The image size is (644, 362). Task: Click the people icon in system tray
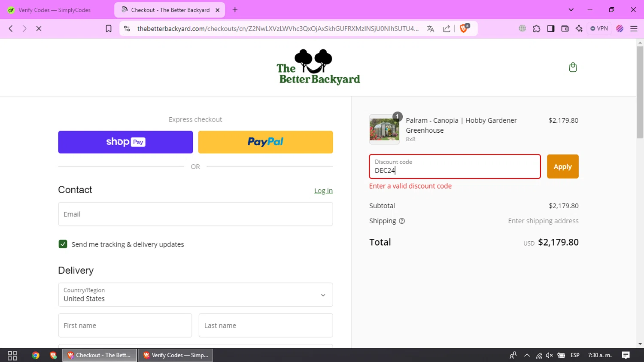513,356
